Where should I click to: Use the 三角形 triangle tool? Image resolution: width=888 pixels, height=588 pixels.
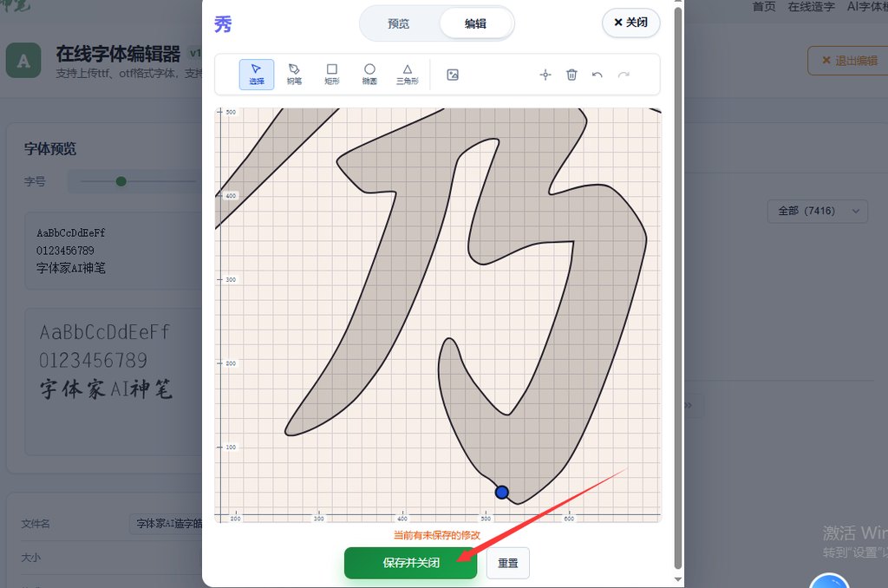point(406,74)
